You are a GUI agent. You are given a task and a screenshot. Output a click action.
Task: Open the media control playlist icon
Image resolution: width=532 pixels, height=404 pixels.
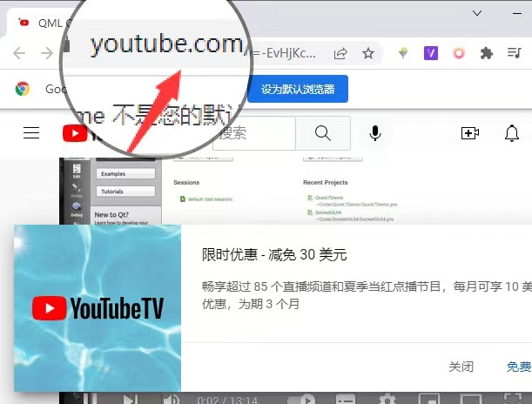[x=514, y=53]
